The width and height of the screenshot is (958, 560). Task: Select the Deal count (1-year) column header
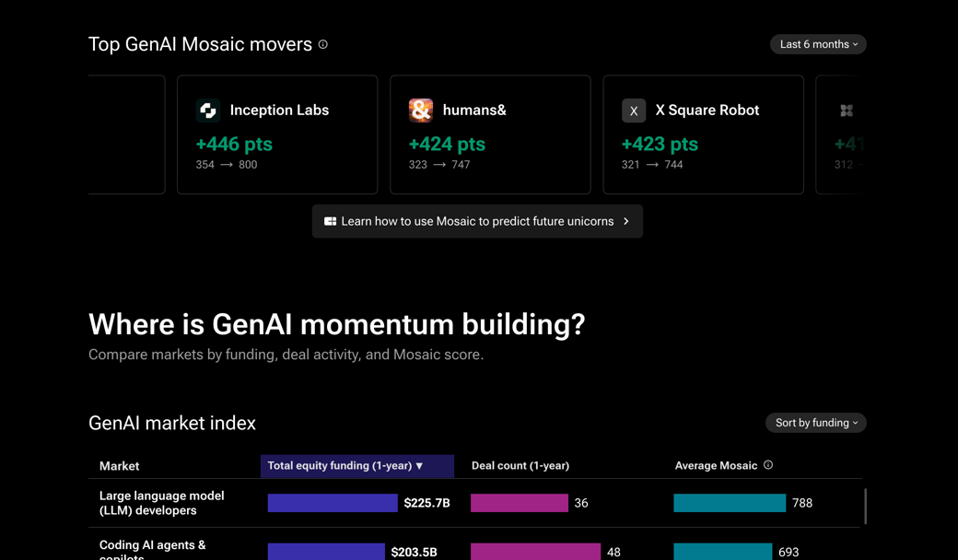coord(520,466)
